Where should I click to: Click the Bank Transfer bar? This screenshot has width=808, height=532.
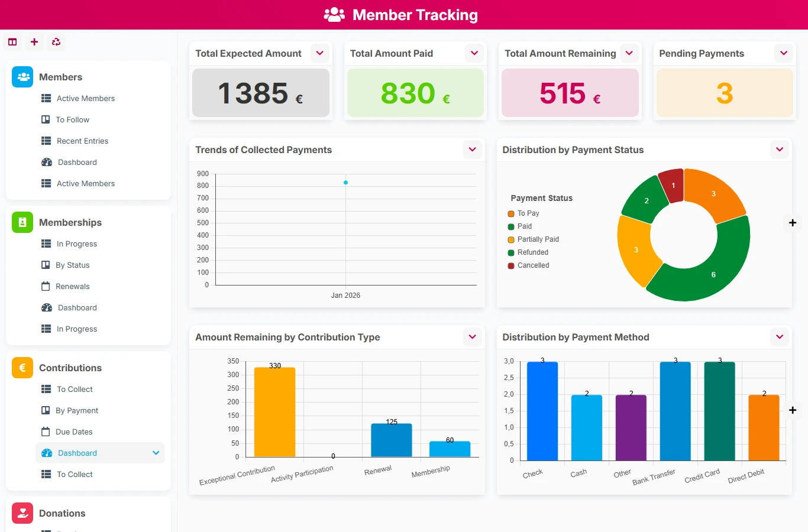point(676,411)
